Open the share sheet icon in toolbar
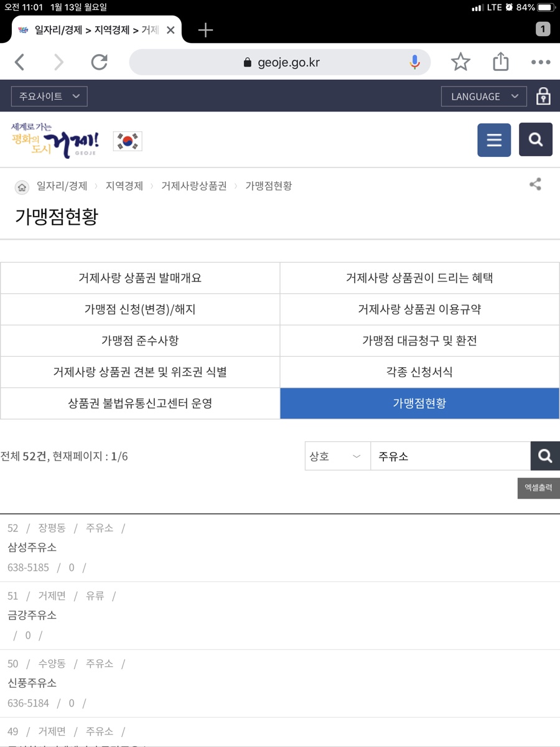This screenshot has width=560, height=747. click(x=501, y=62)
